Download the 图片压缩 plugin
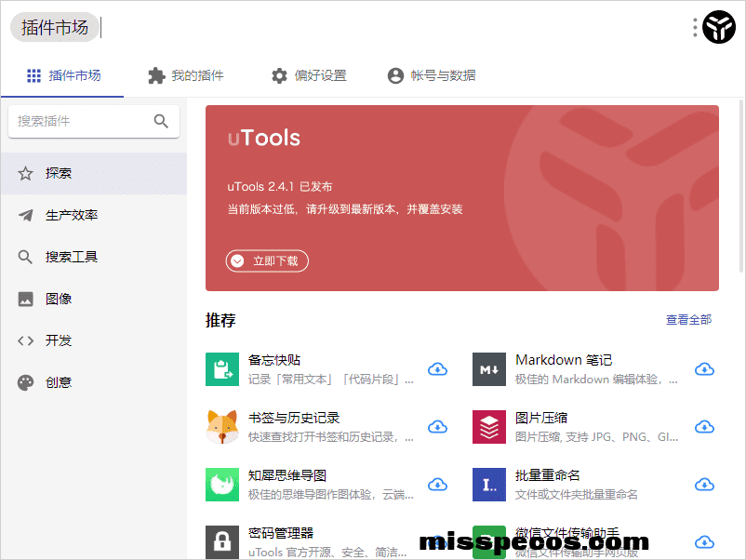 704,427
